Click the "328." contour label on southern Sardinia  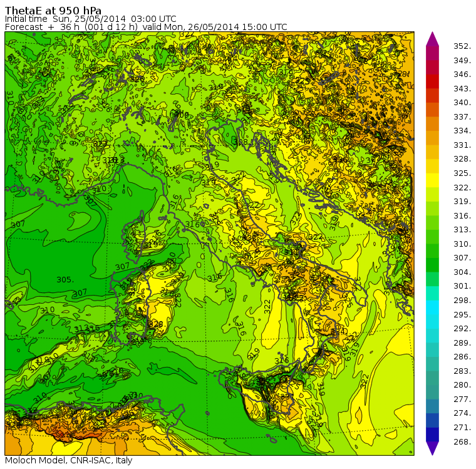[x=157, y=324]
